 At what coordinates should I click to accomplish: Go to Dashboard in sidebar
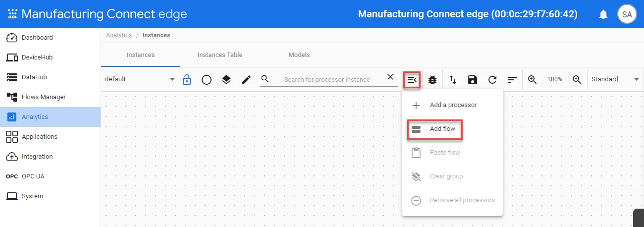coord(50,38)
